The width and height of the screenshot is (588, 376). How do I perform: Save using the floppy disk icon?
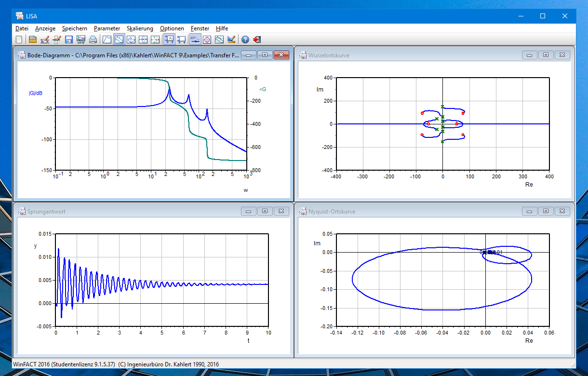[69, 40]
